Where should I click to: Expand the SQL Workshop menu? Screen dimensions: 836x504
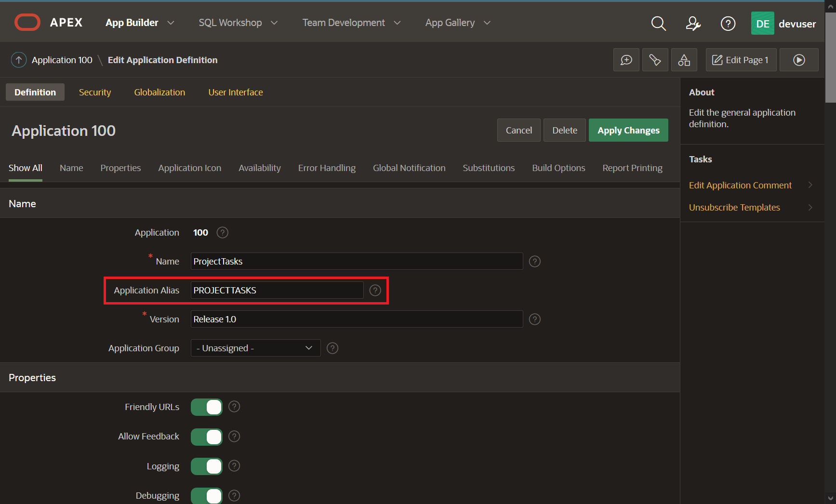(x=230, y=22)
